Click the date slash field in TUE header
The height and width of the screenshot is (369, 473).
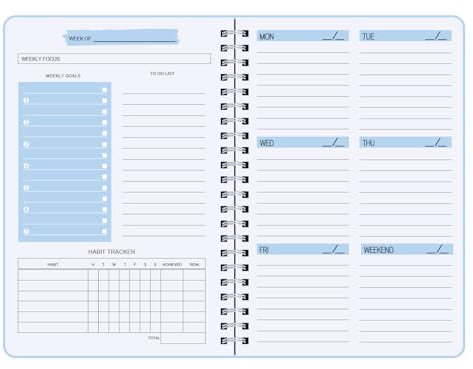[436, 36]
